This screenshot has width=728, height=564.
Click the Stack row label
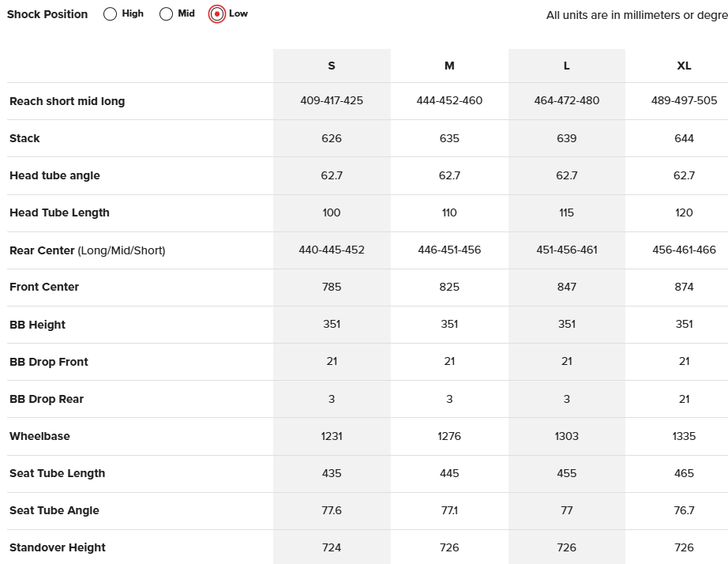pos(24,138)
